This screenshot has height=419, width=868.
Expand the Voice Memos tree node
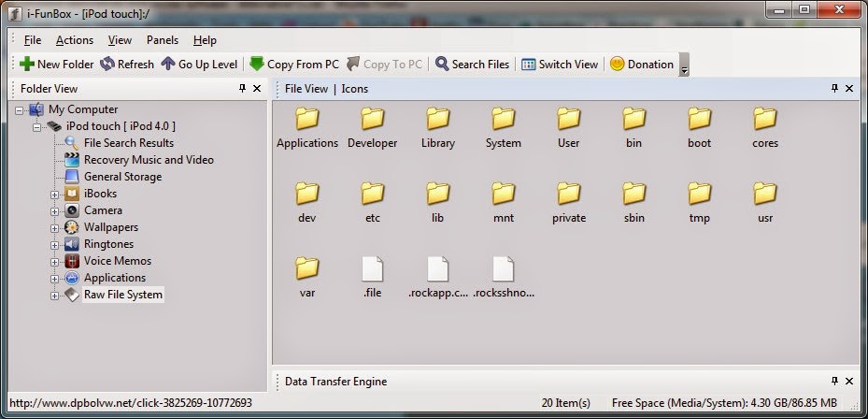pyautogui.click(x=54, y=262)
